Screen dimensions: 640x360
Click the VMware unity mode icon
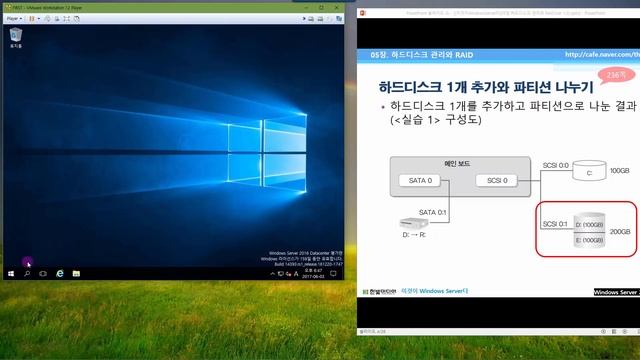click(x=76, y=19)
